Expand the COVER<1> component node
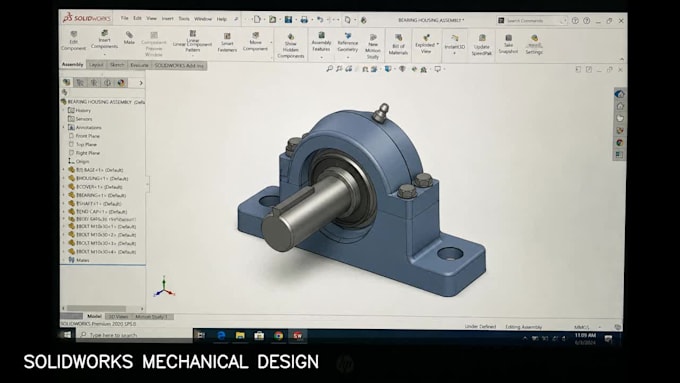This screenshot has width=680, height=383. pyautogui.click(x=64, y=187)
